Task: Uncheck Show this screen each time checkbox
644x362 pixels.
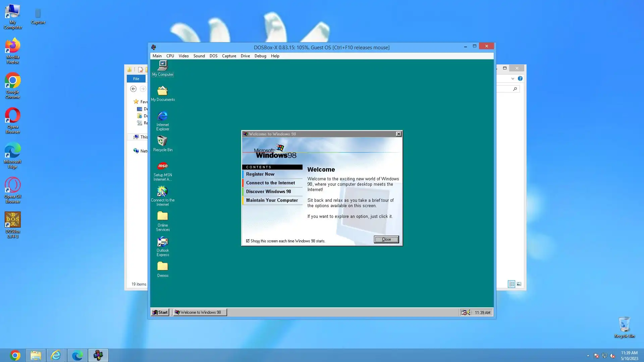Action: (x=248, y=241)
